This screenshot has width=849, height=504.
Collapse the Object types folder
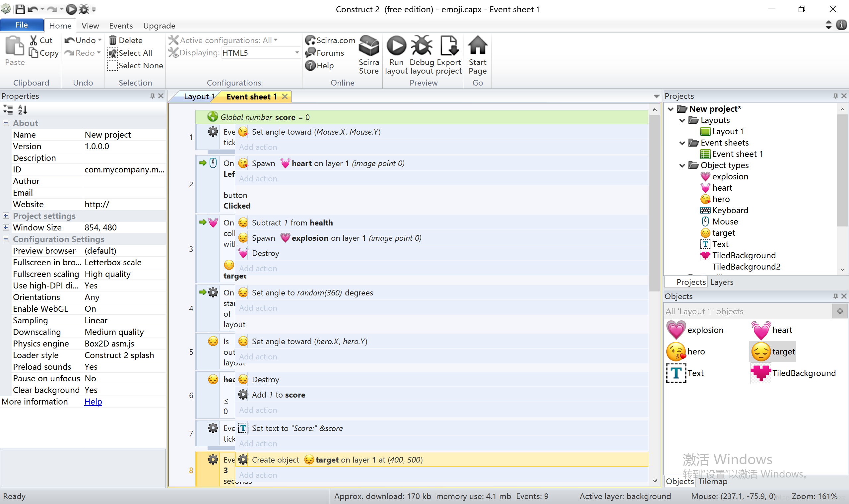coord(682,165)
